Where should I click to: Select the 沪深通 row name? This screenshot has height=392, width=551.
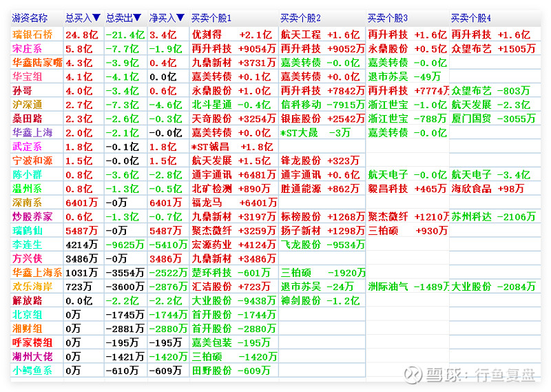(x=27, y=105)
